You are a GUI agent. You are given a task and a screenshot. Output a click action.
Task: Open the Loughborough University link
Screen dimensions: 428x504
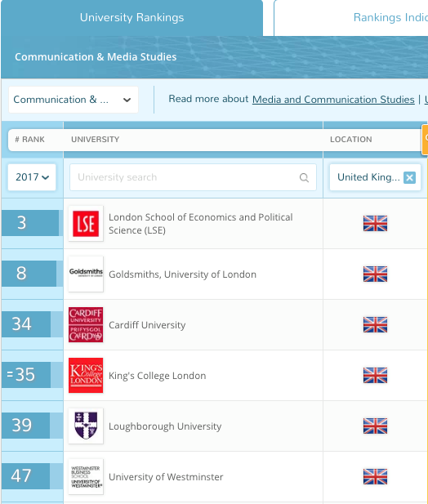pyautogui.click(x=165, y=426)
